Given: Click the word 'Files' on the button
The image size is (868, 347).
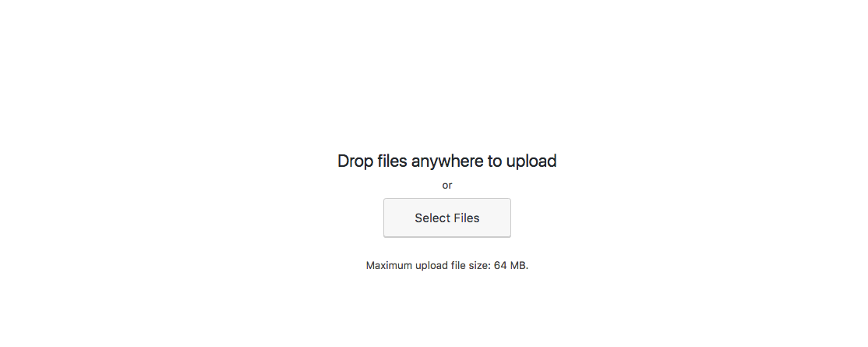Looking at the screenshot, I should click(467, 218).
